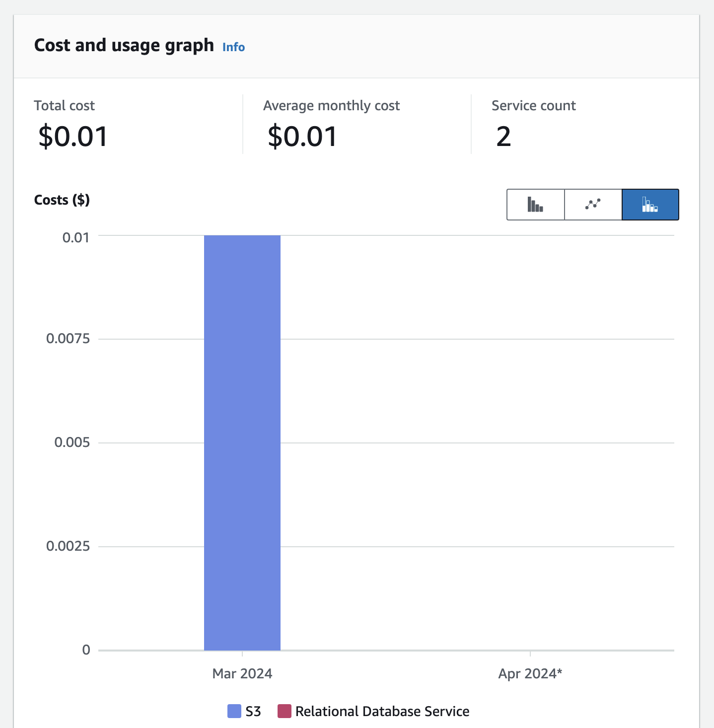Switch to line chart view

click(593, 205)
